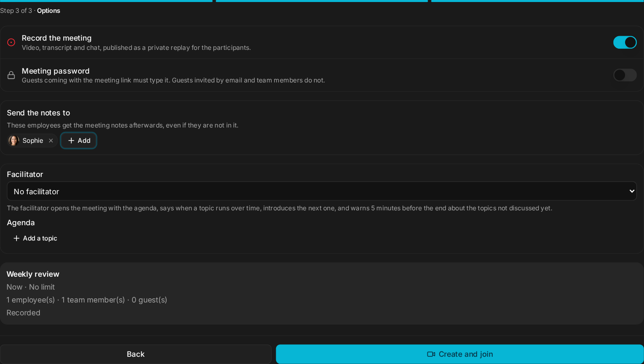Click the "Meeting password" title text
This screenshot has height=364, width=644.
(56, 71)
